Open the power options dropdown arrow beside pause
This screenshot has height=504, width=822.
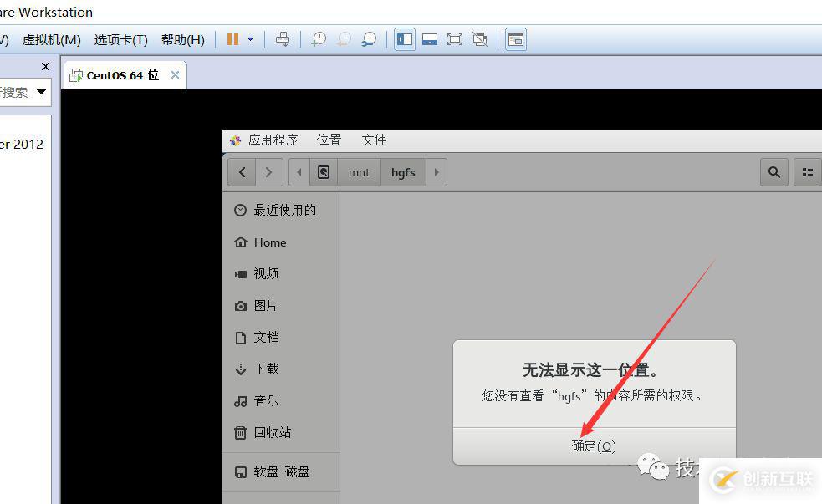point(251,39)
